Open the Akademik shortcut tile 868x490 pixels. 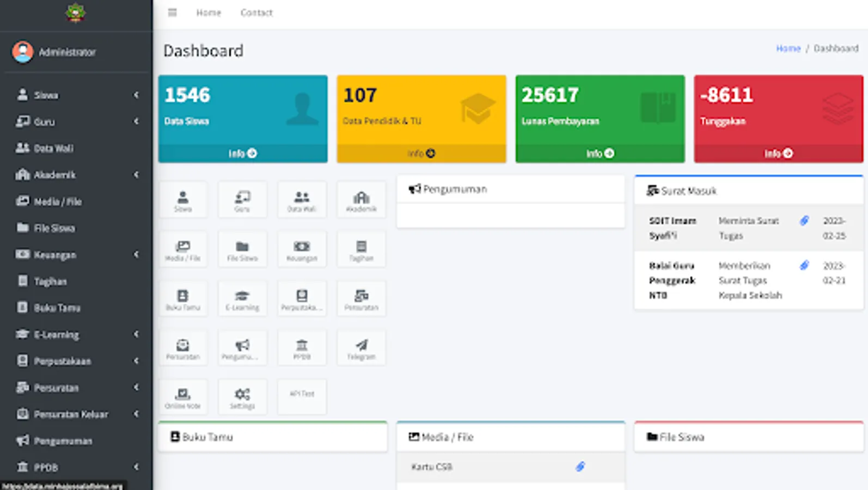click(x=361, y=200)
